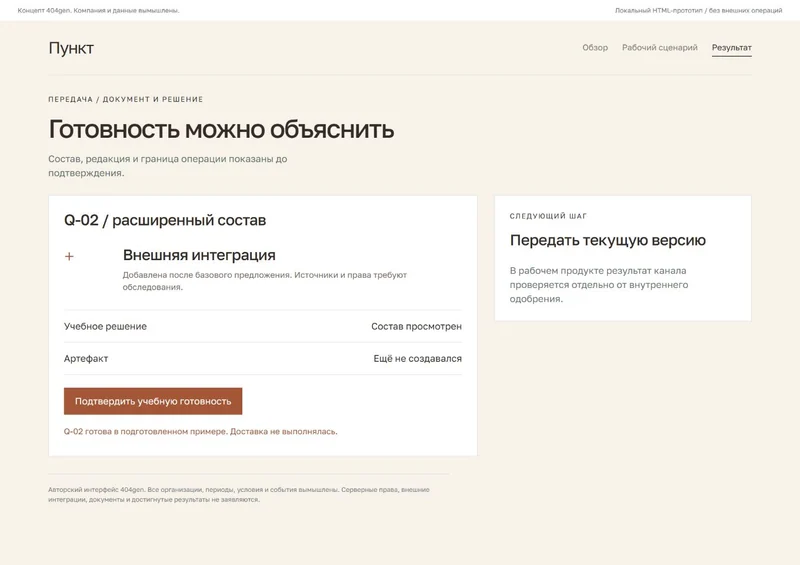Click the value Ещё не создавался
This screenshot has height=565, width=800.
417,358
